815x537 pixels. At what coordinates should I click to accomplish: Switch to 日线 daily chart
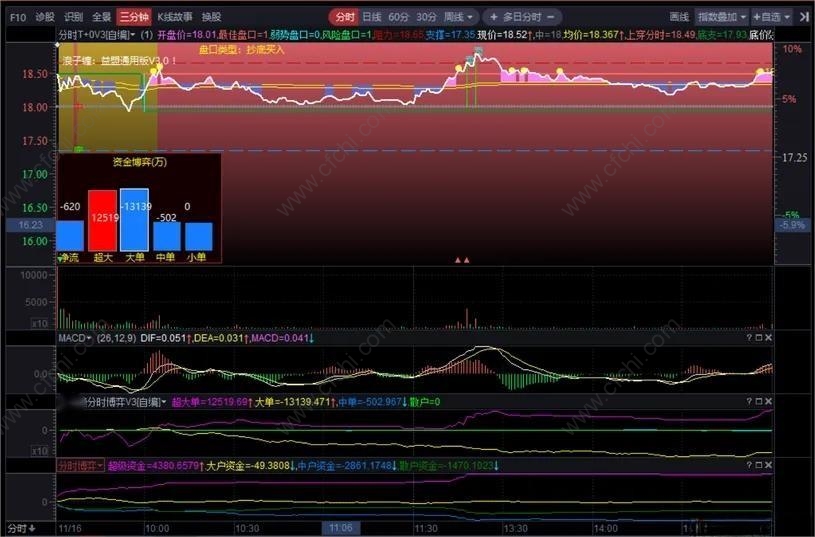click(x=372, y=17)
